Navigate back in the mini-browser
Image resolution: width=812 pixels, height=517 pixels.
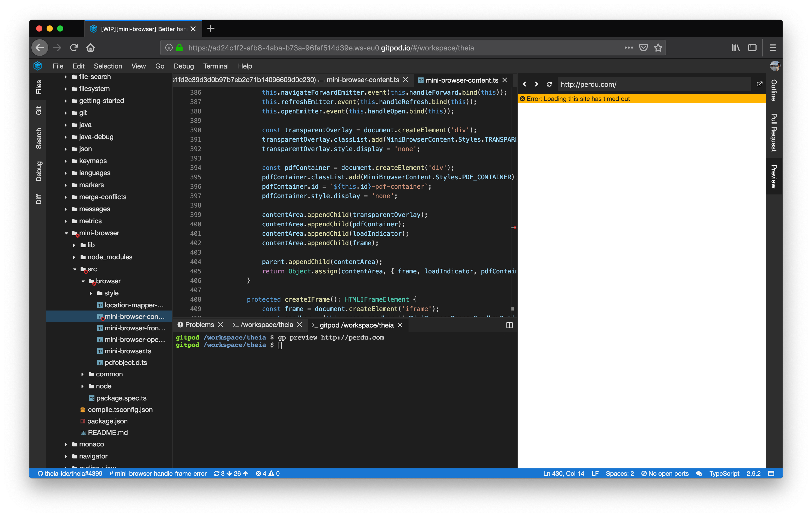pos(525,84)
